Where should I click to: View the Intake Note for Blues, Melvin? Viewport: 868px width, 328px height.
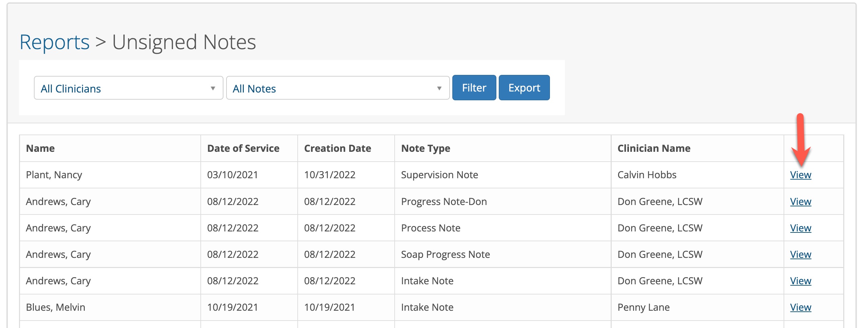(x=801, y=307)
